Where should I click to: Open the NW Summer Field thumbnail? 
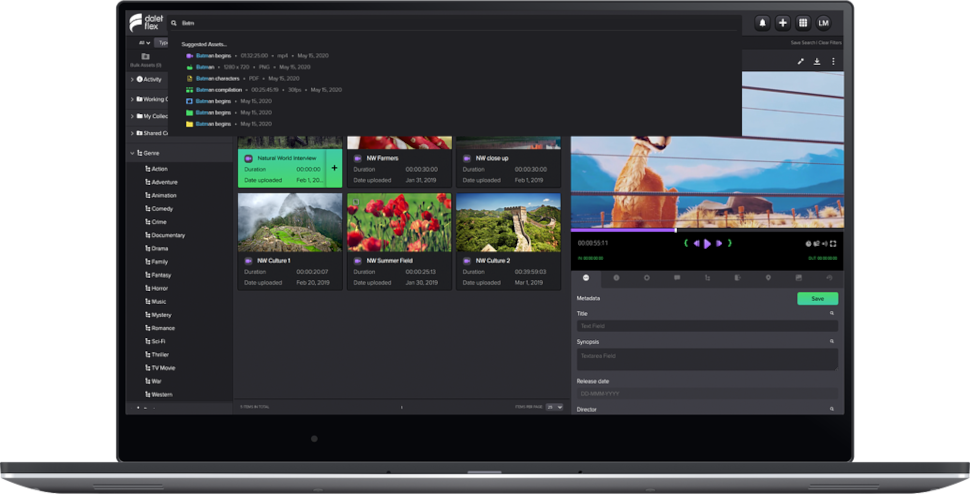[399, 222]
